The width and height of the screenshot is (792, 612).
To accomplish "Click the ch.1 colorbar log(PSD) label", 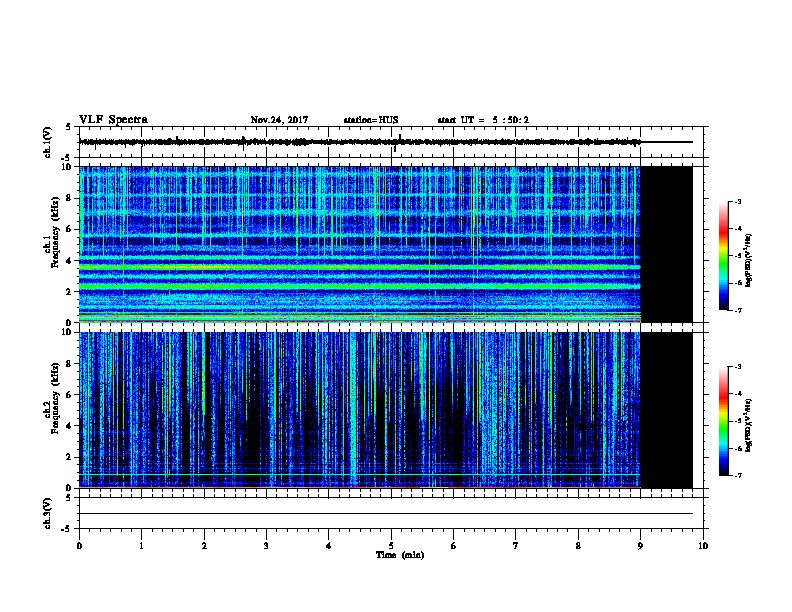I will (x=748, y=260).
